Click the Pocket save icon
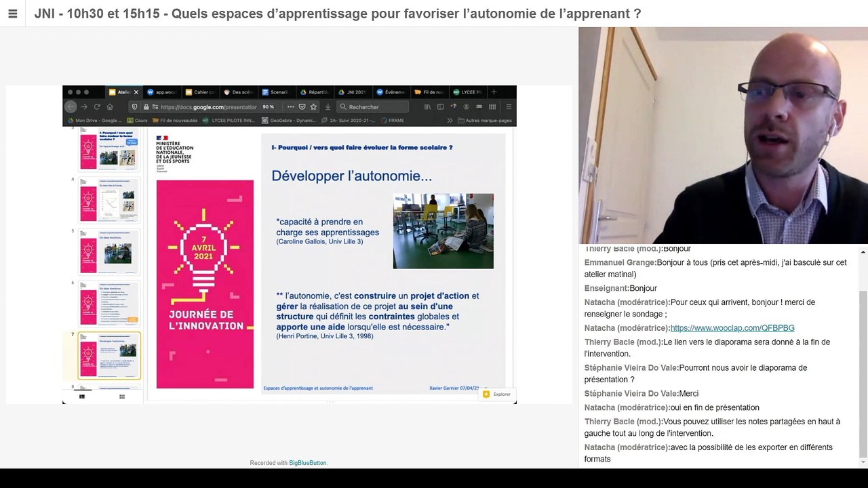Viewport: 868px width, 488px height. [x=302, y=106]
